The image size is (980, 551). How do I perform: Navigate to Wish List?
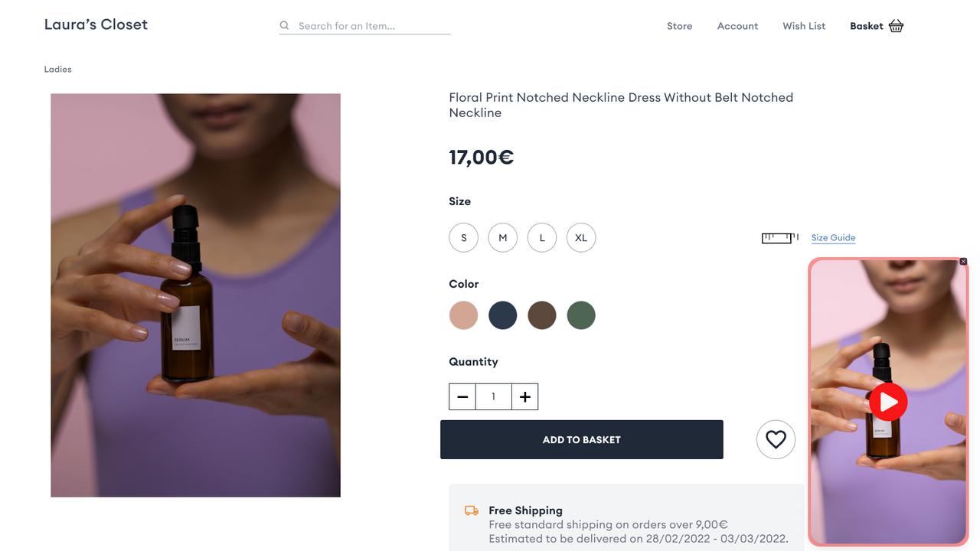click(x=804, y=25)
